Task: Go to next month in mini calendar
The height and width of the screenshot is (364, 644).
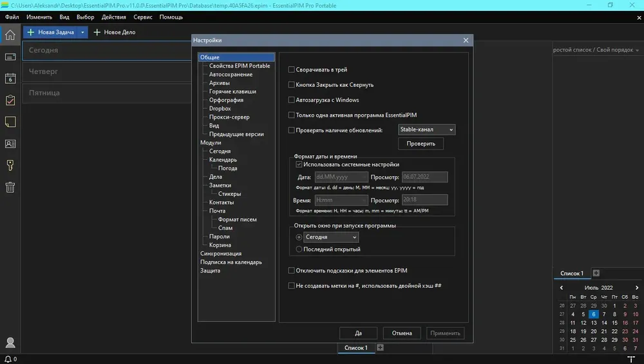Action: click(637, 287)
